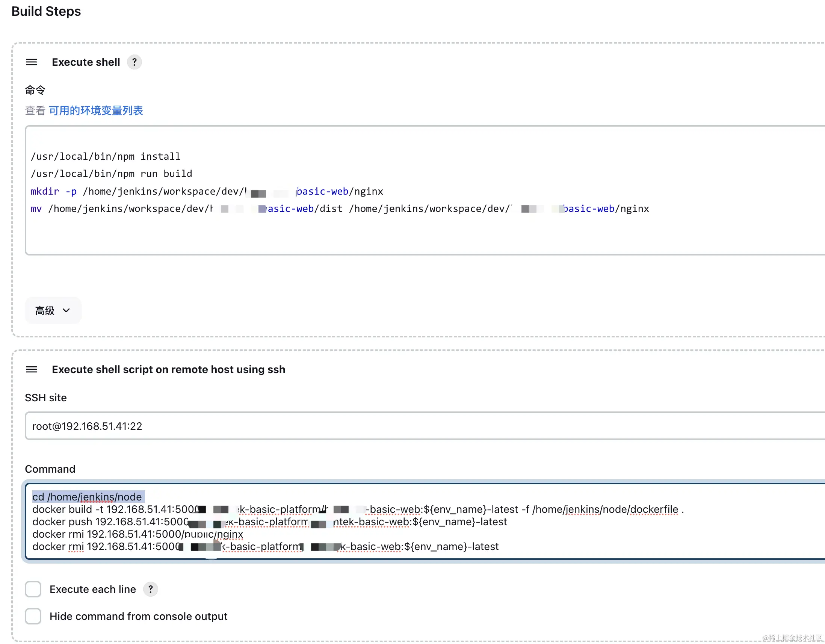Click the Execute shell step title
This screenshot has height=644, width=825.
(x=86, y=62)
